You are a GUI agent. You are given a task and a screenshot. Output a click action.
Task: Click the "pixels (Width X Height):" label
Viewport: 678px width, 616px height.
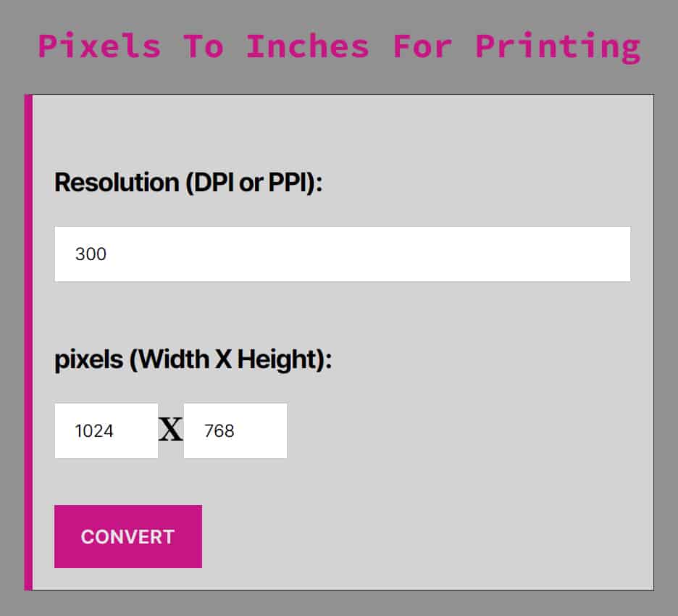[x=193, y=359]
